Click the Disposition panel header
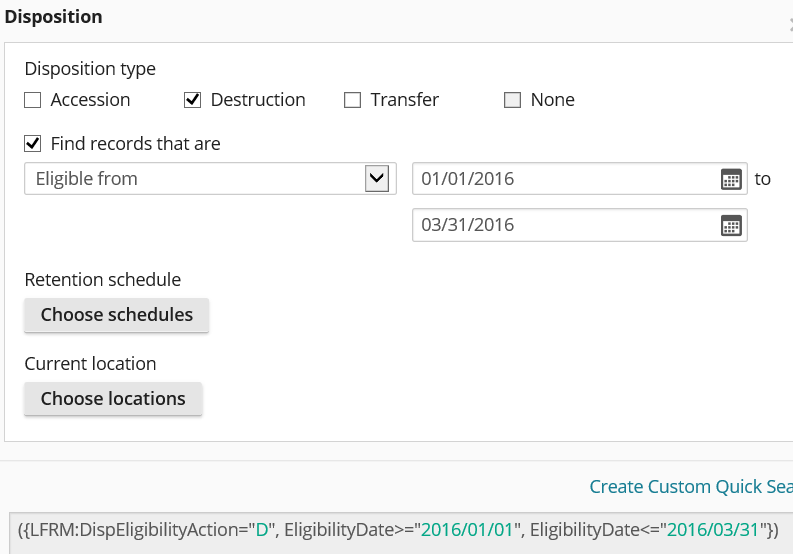 (53, 17)
